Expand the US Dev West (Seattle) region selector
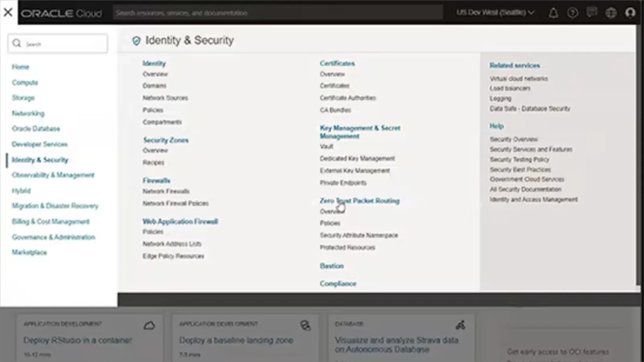 495,13
